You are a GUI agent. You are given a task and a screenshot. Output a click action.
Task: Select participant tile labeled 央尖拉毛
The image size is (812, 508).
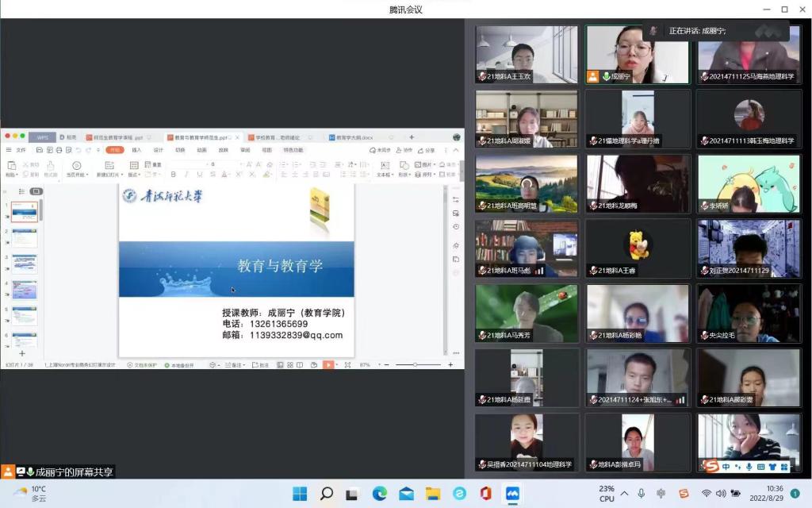pyautogui.click(x=749, y=313)
